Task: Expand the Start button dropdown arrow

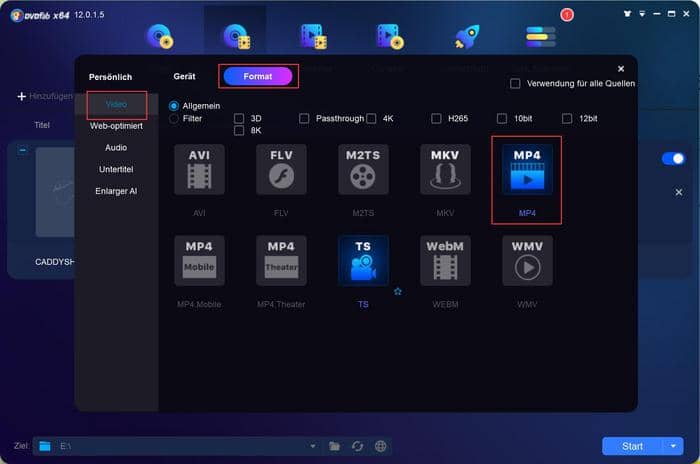Action: click(673, 446)
